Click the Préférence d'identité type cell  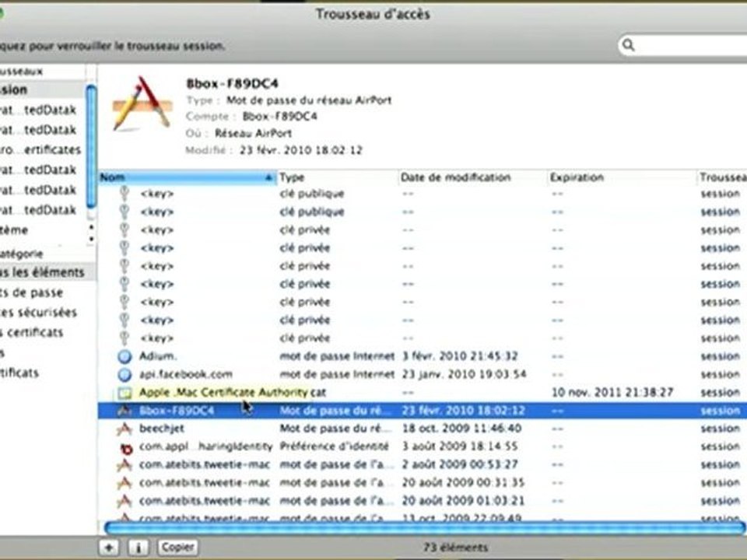pyautogui.click(x=334, y=446)
